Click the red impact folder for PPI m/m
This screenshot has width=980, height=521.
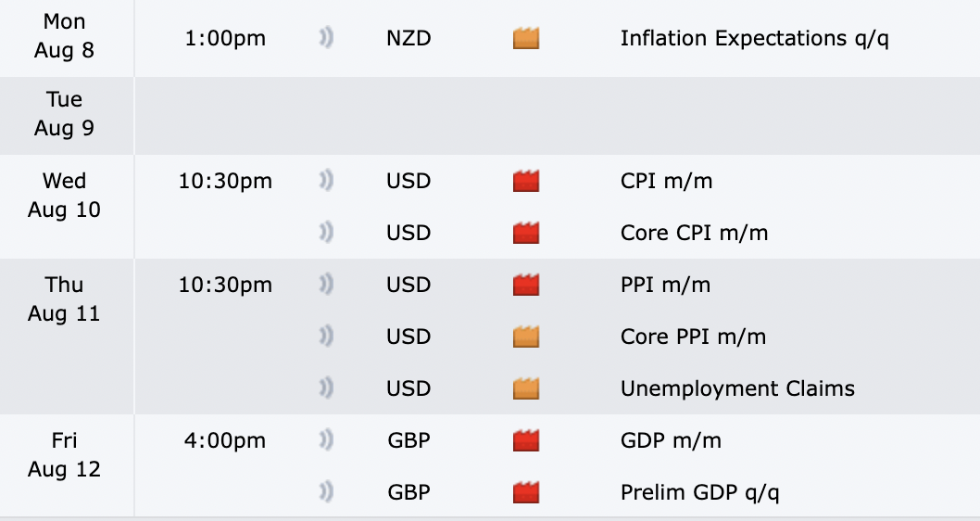pyautogui.click(x=526, y=285)
